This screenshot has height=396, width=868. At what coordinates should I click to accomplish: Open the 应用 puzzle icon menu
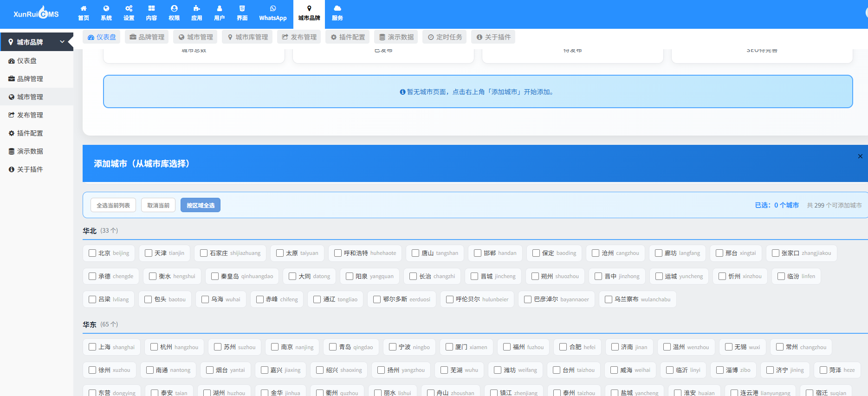197,13
